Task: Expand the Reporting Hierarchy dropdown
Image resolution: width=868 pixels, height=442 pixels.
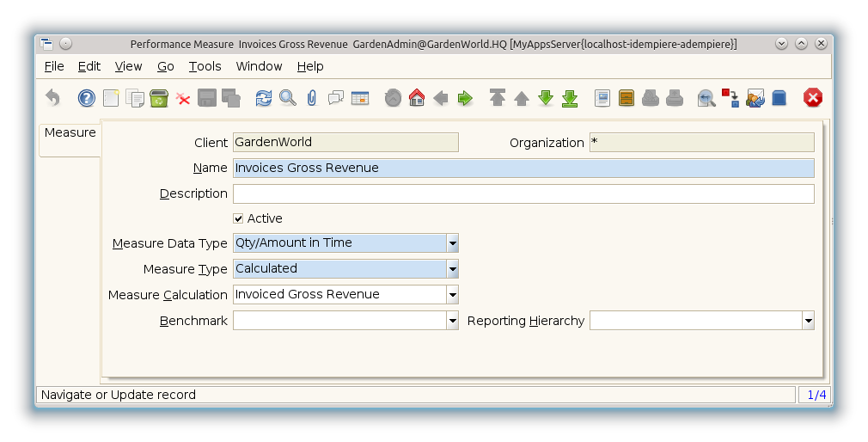Action: click(808, 321)
